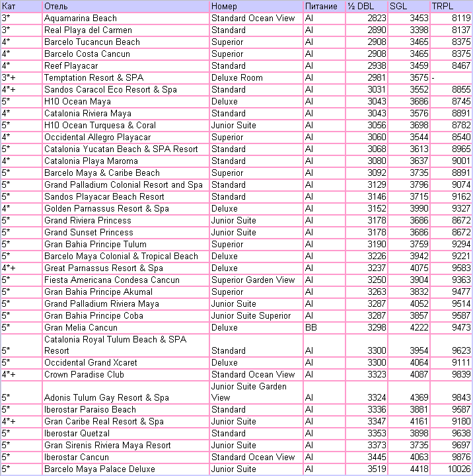The height and width of the screenshot is (476, 473).
Task: Click the Питание column header
Action: [321, 6]
